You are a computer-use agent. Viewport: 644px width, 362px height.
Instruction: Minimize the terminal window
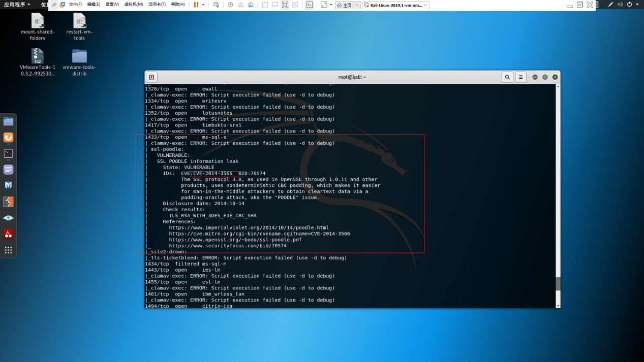click(x=535, y=77)
